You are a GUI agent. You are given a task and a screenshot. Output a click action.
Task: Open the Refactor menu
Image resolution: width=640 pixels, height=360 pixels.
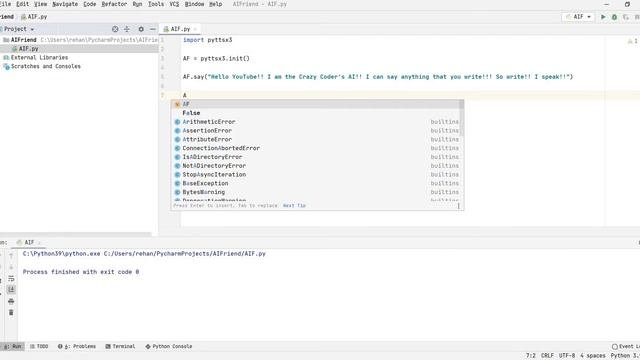(x=114, y=4)
